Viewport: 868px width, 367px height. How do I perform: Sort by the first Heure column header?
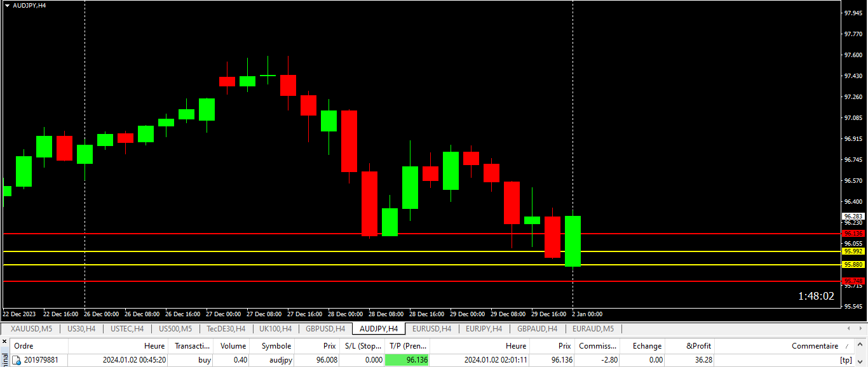(x=118, y=346)
